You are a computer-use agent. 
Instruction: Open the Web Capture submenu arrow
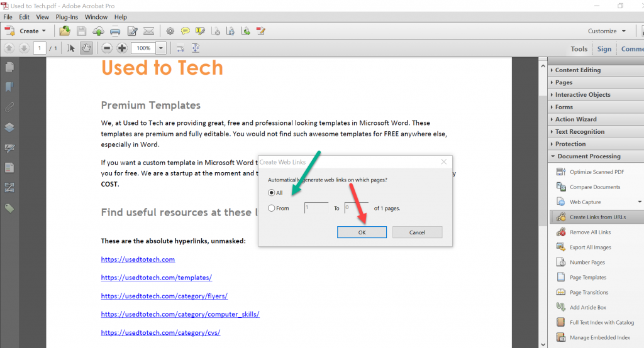(x=640, y=202)
